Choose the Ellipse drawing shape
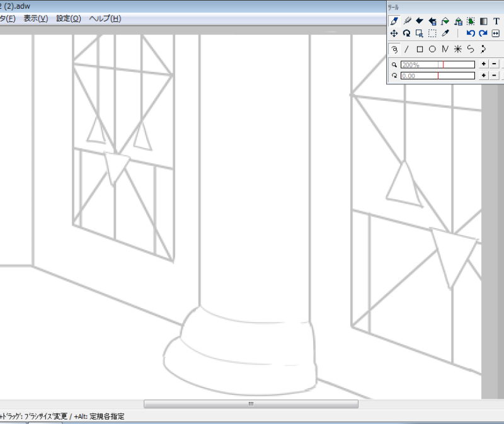The image size is (504, 424). (432, 49)
